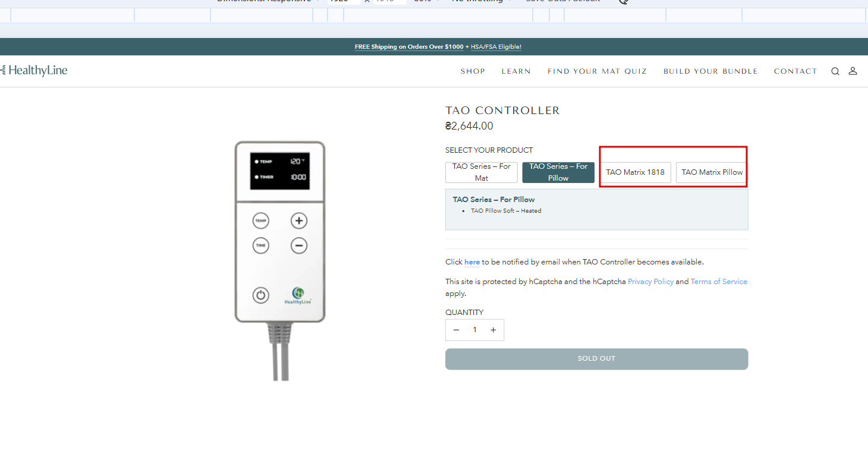Open the LEARN menu
868x457 pixels.
point(516,71)
